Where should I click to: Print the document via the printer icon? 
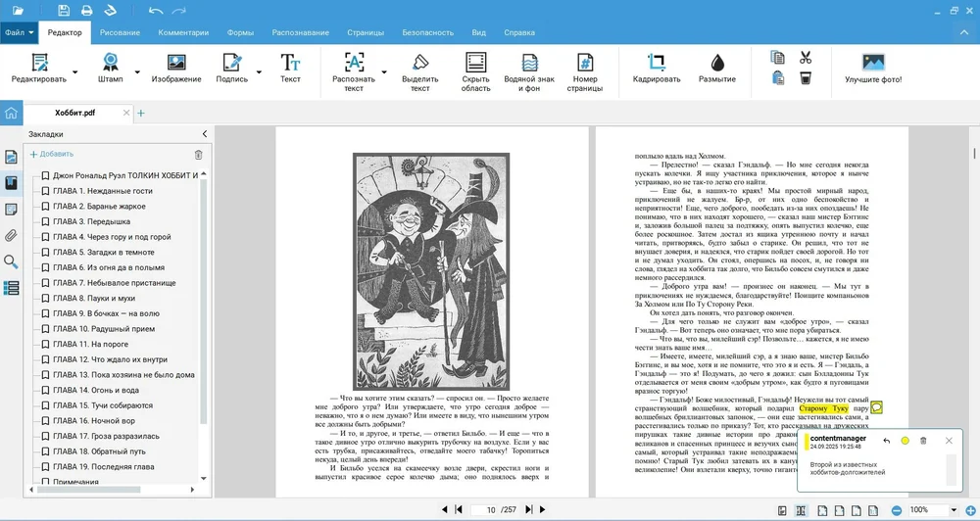87,10
